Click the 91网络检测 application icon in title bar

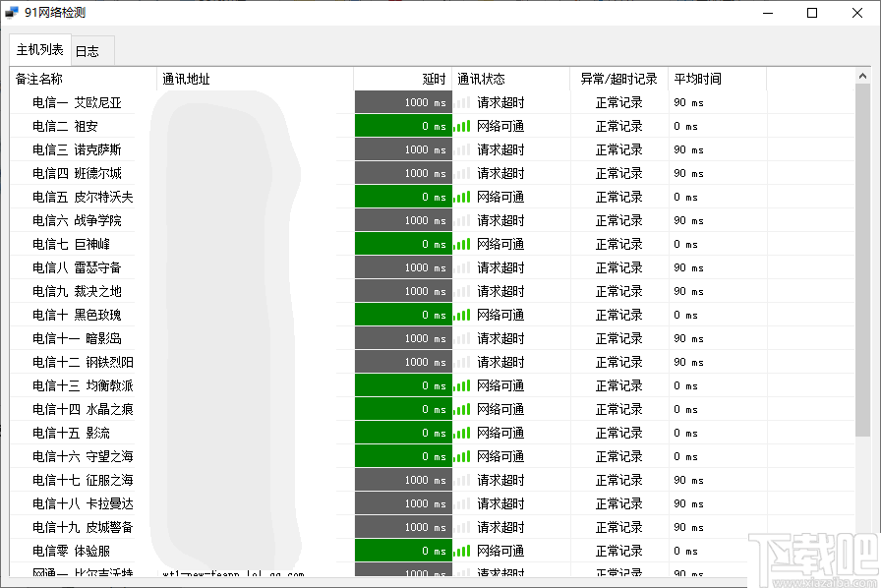click(13, 12)
